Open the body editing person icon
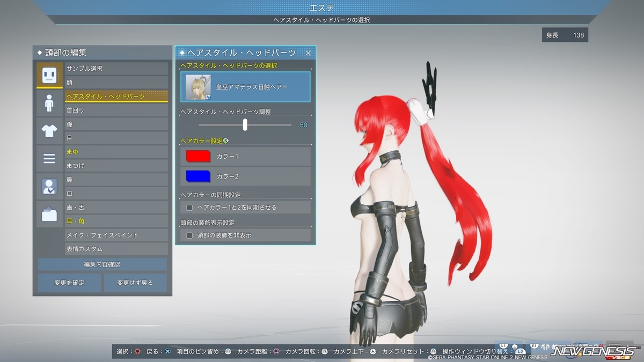The height and width of the screenshot is (362, 644). click(x=49, y=103)
